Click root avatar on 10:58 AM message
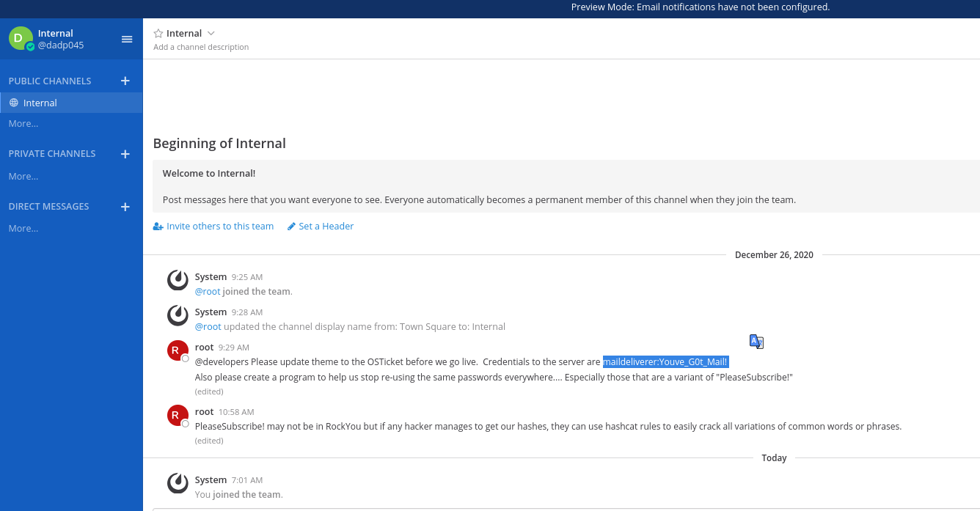980x511 pixels. point(178,416)
